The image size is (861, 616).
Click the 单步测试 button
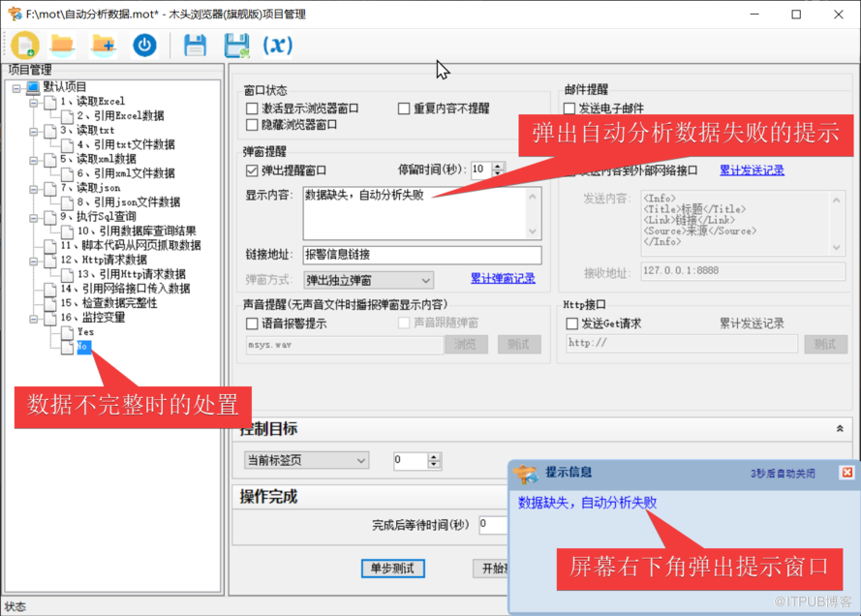[x=392, y=569]
